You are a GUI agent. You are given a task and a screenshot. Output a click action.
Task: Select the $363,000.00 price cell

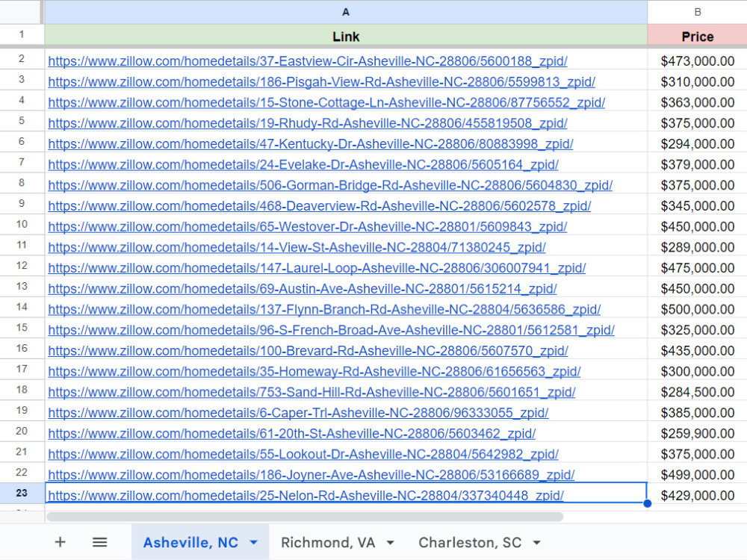(x=697, y=102)
